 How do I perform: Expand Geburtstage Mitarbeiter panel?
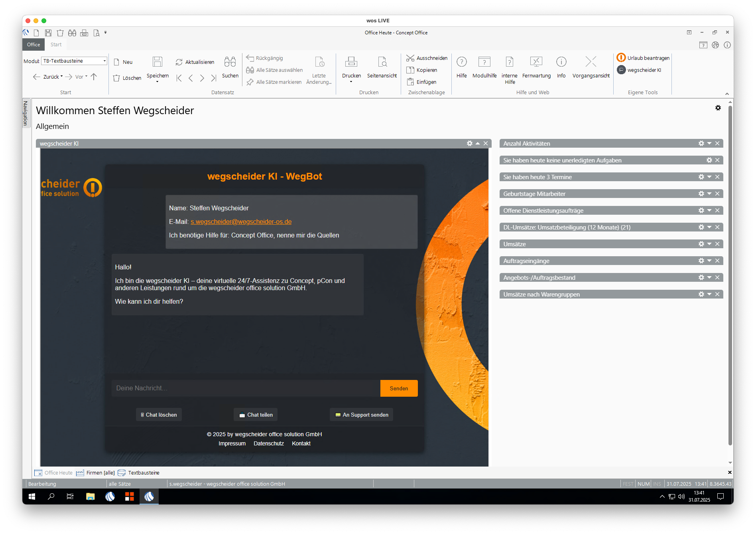(x=709, y=194)
